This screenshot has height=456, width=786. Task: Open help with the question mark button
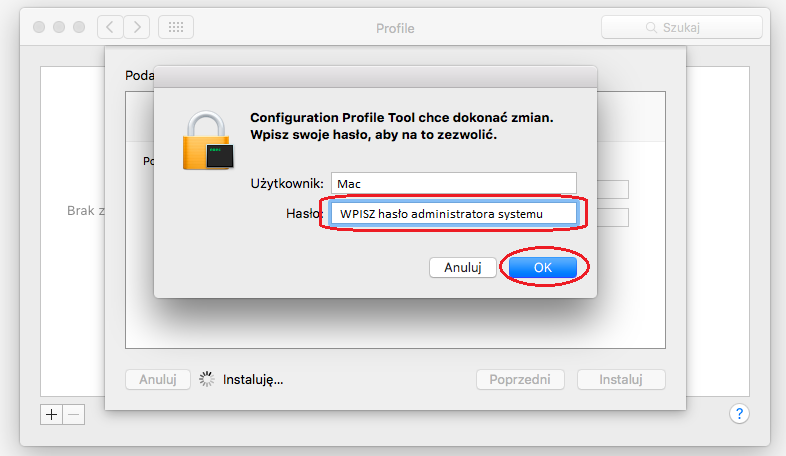740,413
